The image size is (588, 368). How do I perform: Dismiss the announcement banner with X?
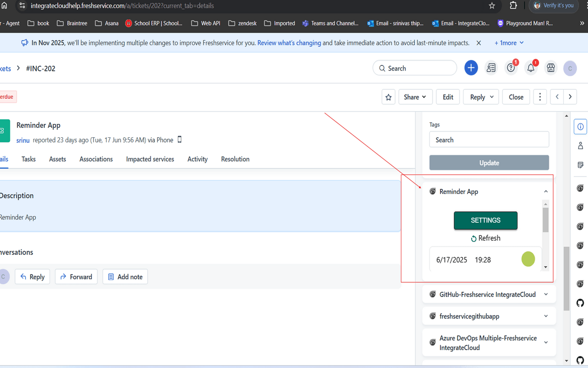click(479, 43)
